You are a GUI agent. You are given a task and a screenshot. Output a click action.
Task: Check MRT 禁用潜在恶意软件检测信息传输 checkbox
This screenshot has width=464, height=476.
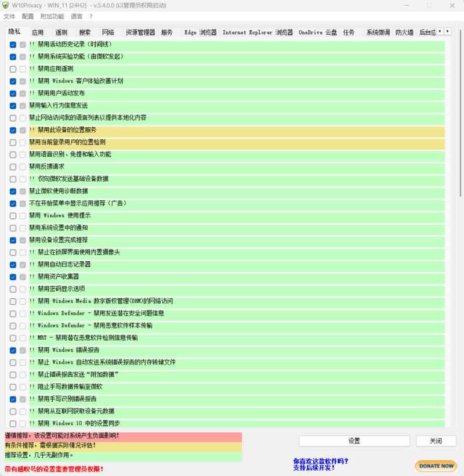coord(13,338)
